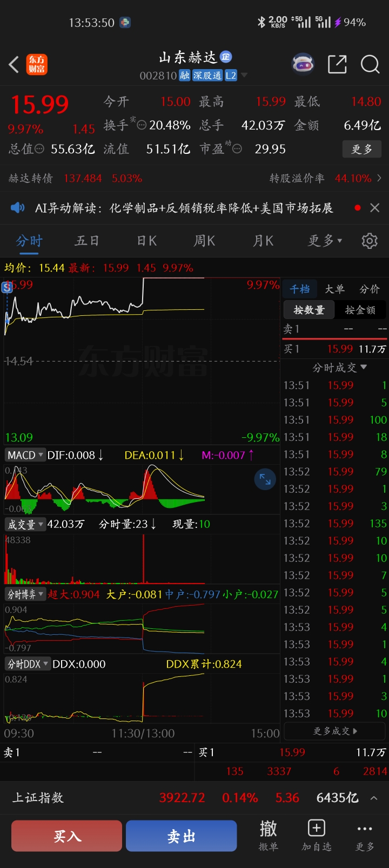
Task: Open 撤单 cancel order icon
Action: [269, 836]
